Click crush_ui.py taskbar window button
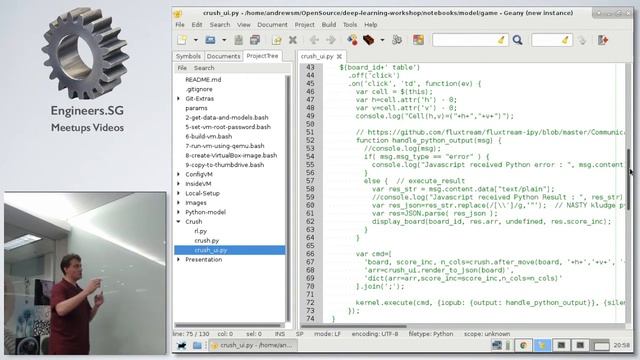640x360 pixels. point(252,345)
